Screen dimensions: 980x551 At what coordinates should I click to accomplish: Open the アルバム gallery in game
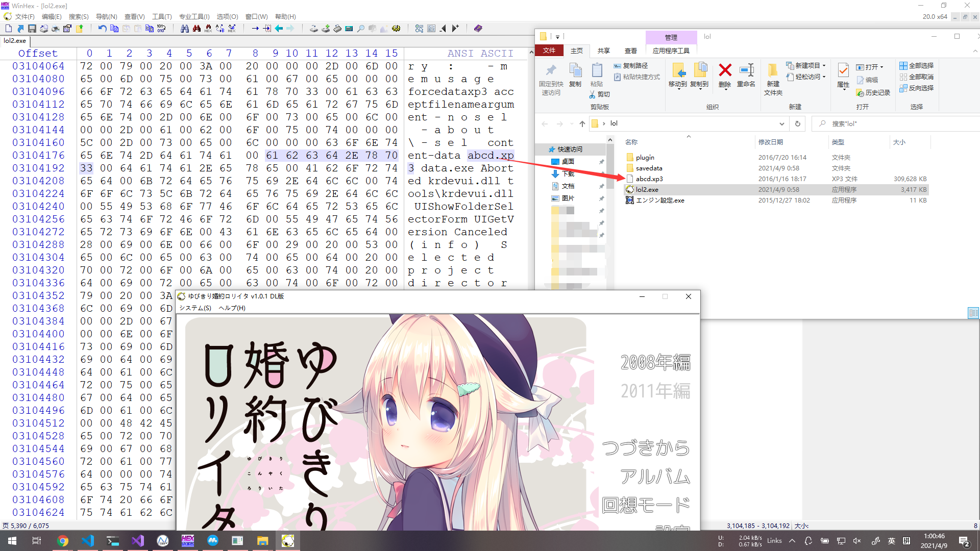point(655,477)
